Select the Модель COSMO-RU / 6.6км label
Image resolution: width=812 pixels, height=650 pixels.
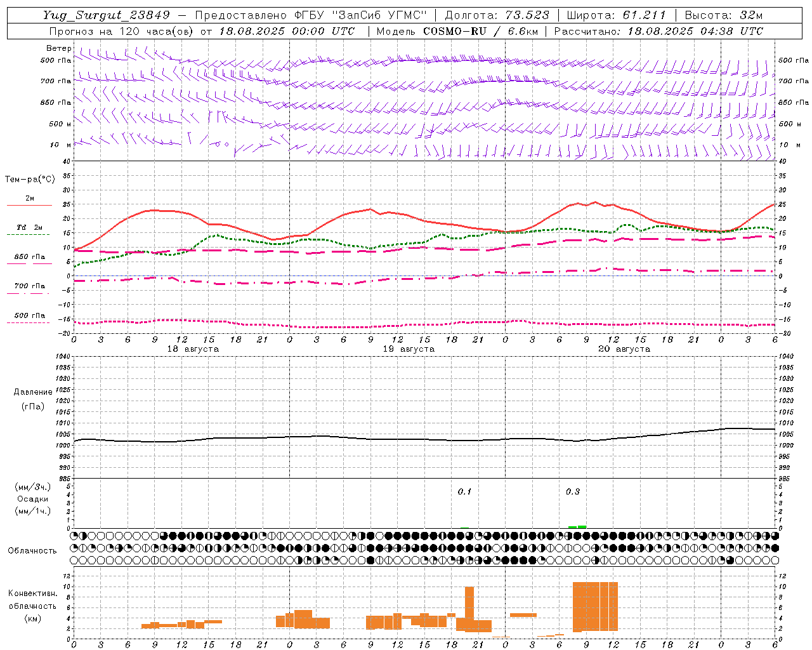[457, 31]
